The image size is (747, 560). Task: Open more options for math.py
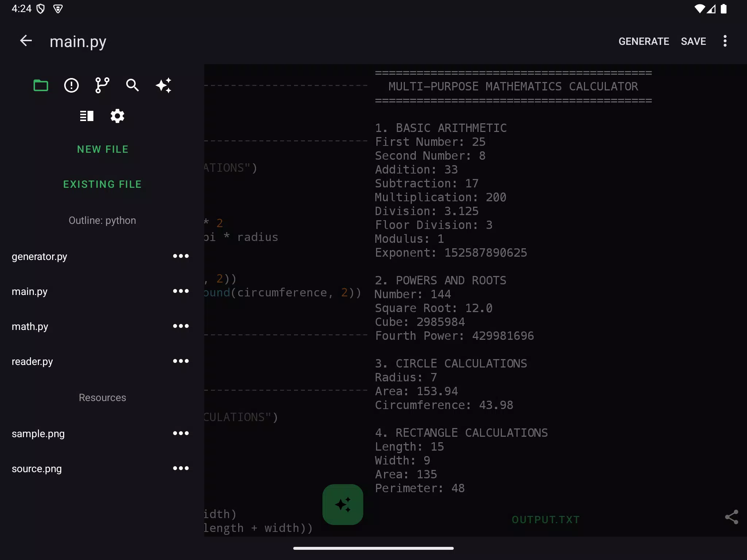[x=181, y=326]
